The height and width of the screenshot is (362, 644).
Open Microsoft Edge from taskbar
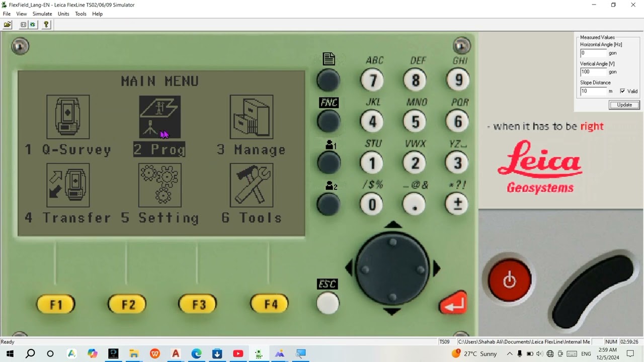click(x=196, y=353)
